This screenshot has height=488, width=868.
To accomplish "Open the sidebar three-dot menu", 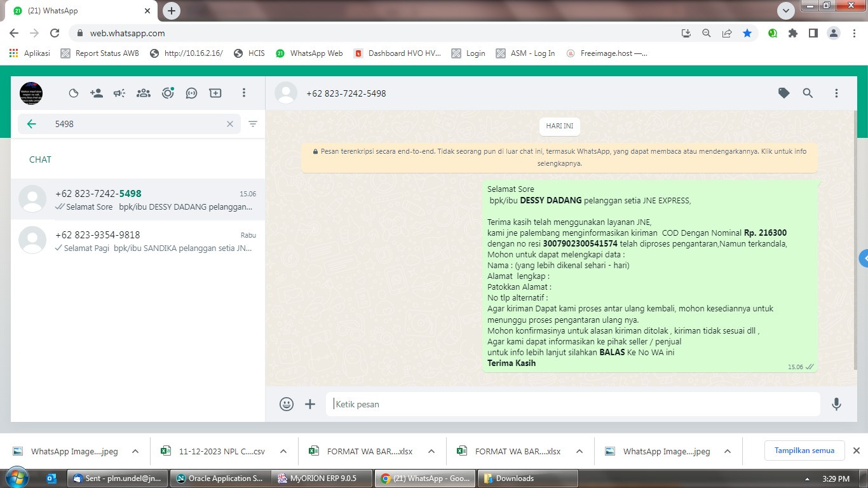I will coord(243,93).
